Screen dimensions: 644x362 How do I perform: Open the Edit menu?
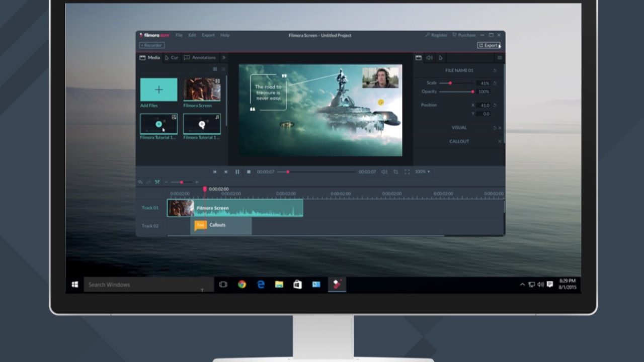pos(192,35)
